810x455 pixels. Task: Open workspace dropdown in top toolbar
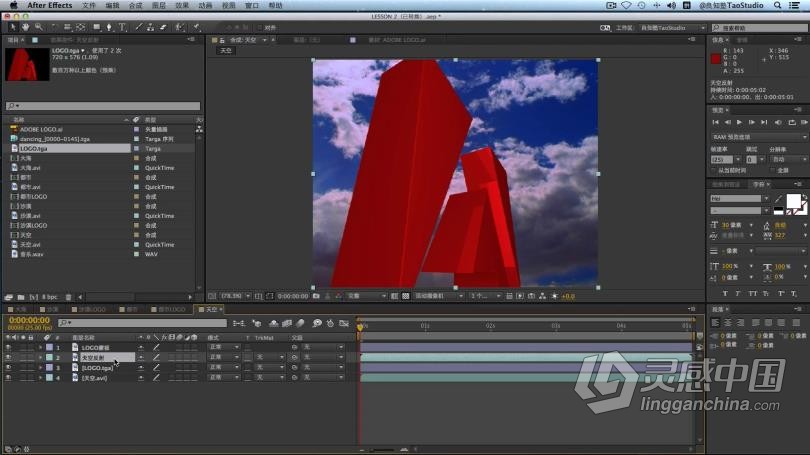pos(672,27)
